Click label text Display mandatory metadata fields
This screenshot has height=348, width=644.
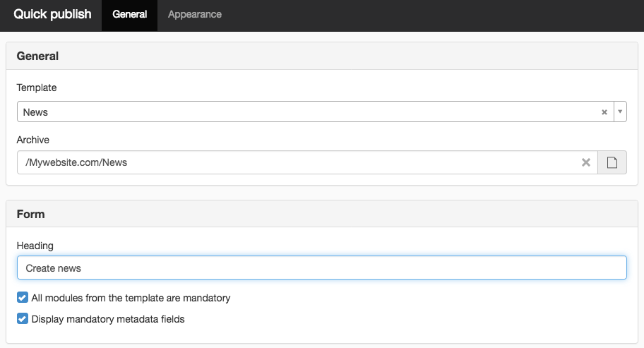(x=108, y=319)
